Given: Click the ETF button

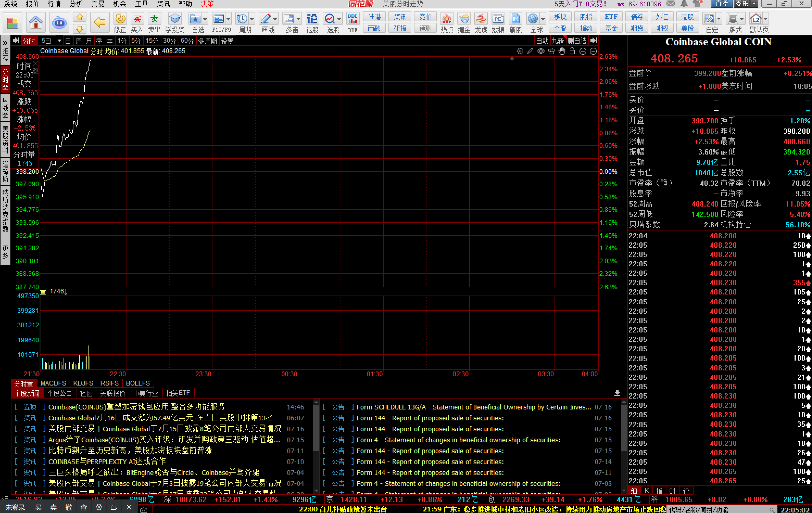Looking at the screenshot, I should click(x=611, y=17).
